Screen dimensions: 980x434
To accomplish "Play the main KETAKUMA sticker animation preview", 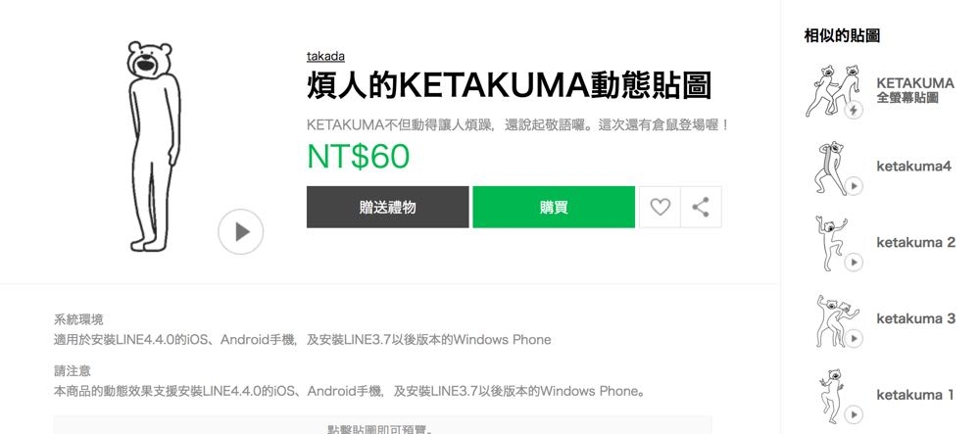I will (241, 231).
